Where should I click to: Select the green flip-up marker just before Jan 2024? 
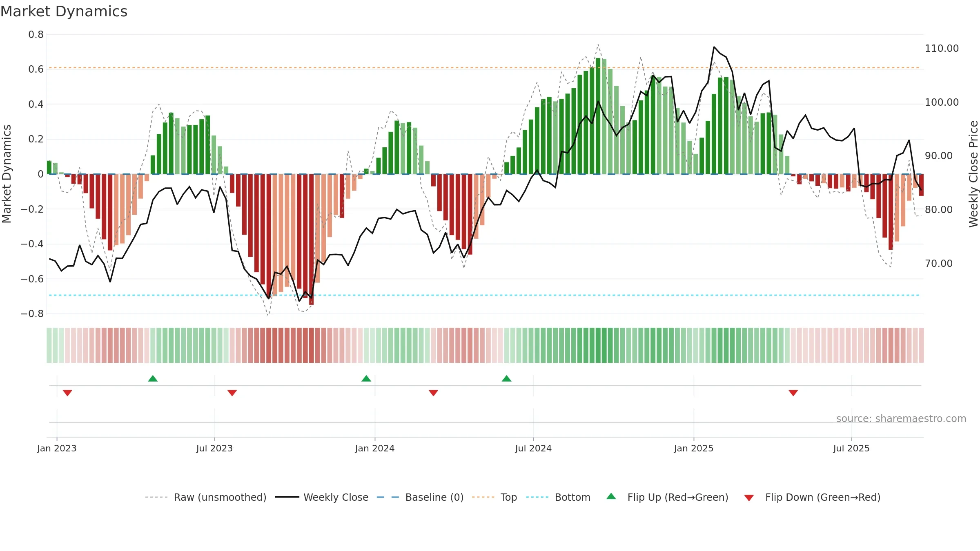pos(366,378)
